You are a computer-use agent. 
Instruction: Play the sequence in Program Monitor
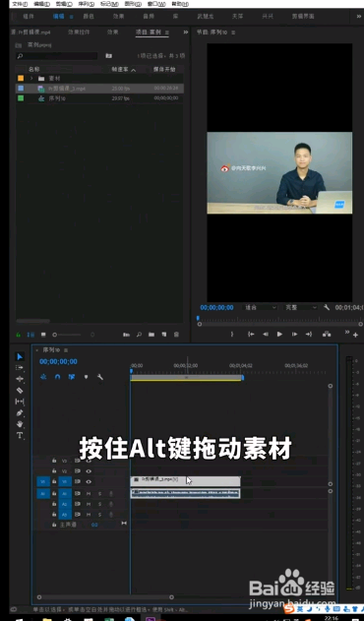point(279,335)
